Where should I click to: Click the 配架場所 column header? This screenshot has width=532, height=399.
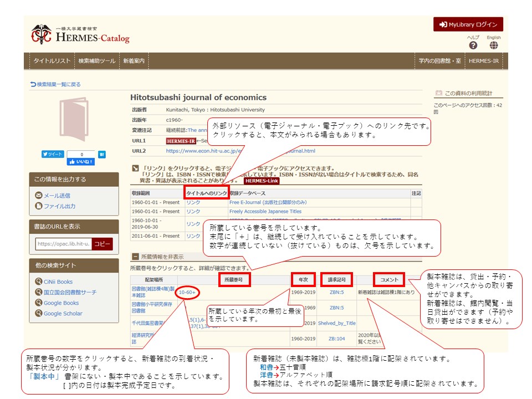point(154,279)
